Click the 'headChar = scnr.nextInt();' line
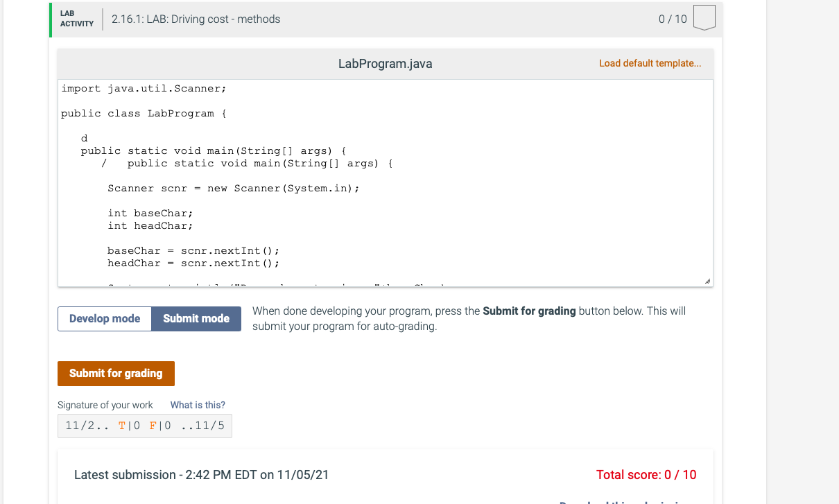 click(193, 263)
